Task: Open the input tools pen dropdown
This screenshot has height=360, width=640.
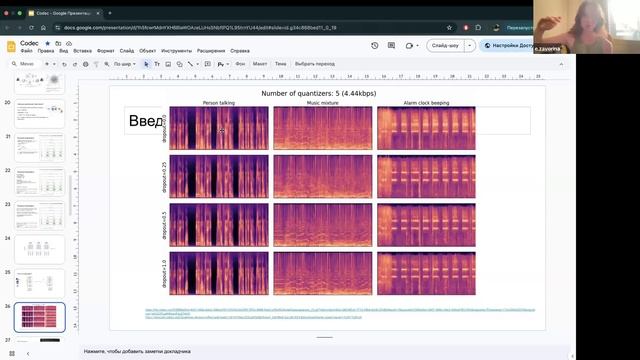Action: (223, 64)
